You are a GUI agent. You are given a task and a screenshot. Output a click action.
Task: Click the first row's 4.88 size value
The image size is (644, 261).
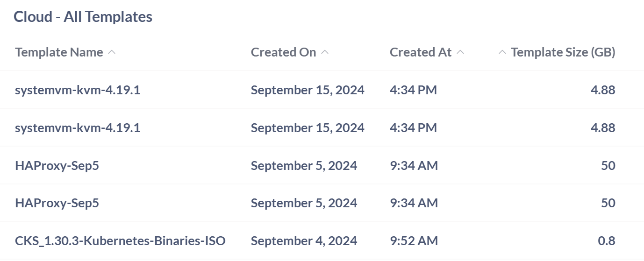[603, 90]
